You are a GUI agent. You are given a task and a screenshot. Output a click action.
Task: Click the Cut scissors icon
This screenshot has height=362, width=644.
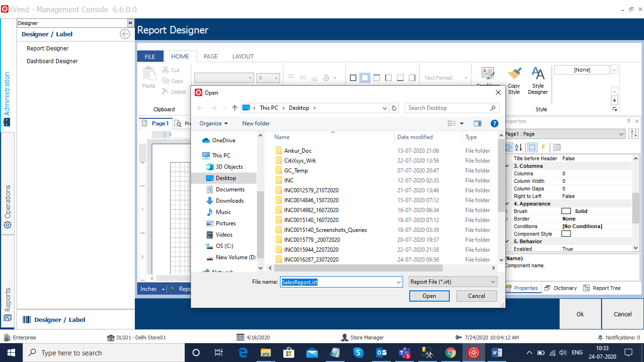[x=165, y=70]
